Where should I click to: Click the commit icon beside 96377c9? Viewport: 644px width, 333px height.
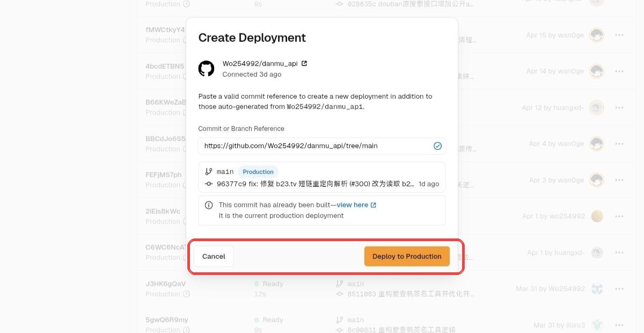click(x=209, y=184)
